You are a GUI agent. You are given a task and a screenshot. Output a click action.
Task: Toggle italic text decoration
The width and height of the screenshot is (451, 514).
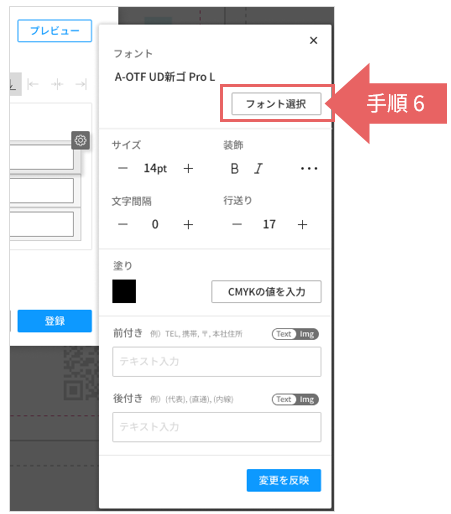(258, 169)
